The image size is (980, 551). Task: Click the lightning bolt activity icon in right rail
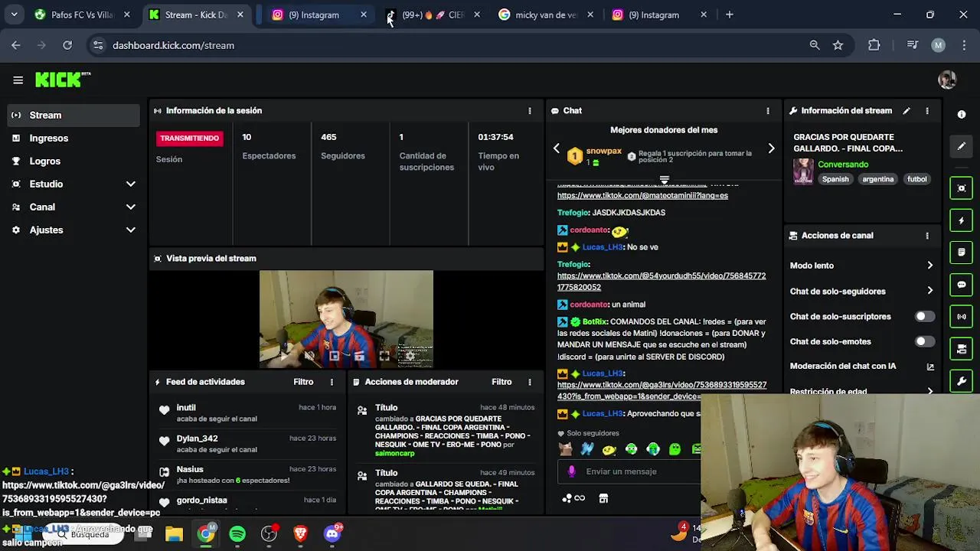[962, 220]
